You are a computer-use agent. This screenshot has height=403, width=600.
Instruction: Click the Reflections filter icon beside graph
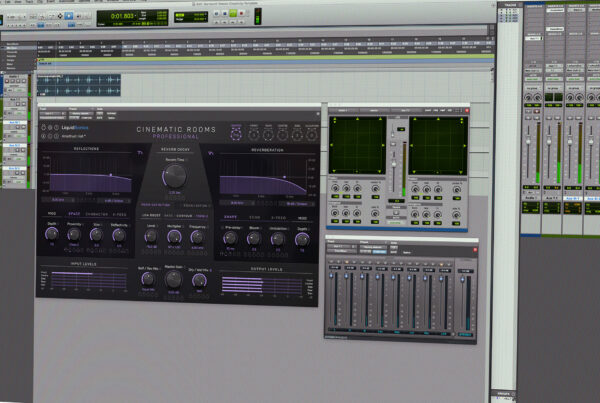pos(140,153)
